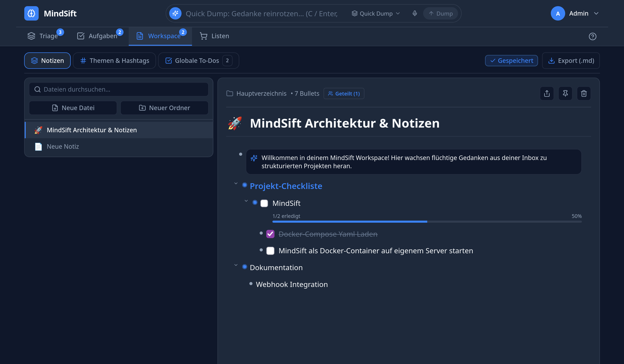Image resolution: width=624 pixels, height=364 pixels.
Task: Create a folder with Neuer Ordner
Action: coord(164,108)
